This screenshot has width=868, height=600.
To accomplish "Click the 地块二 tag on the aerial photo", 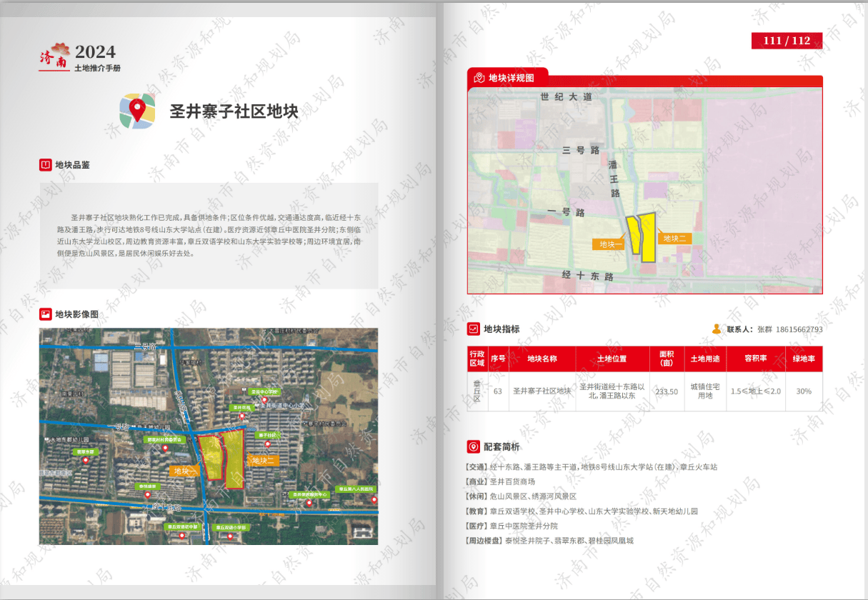I will tap(263, 461).
